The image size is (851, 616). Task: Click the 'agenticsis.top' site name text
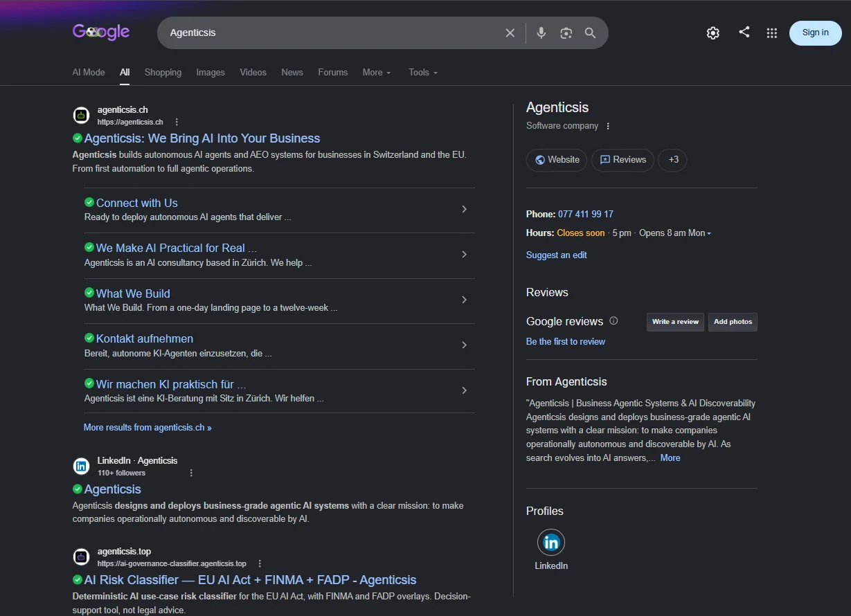124,552
